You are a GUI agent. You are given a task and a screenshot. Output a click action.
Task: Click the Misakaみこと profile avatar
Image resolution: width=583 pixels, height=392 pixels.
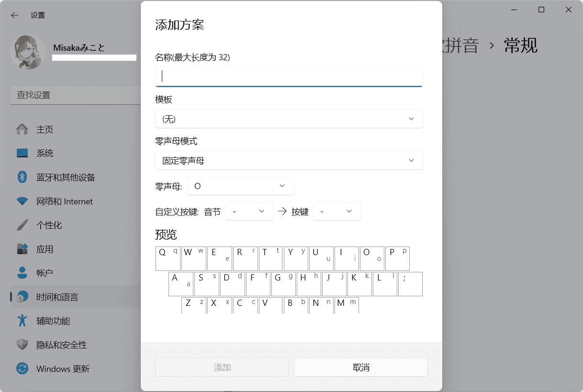28,52
